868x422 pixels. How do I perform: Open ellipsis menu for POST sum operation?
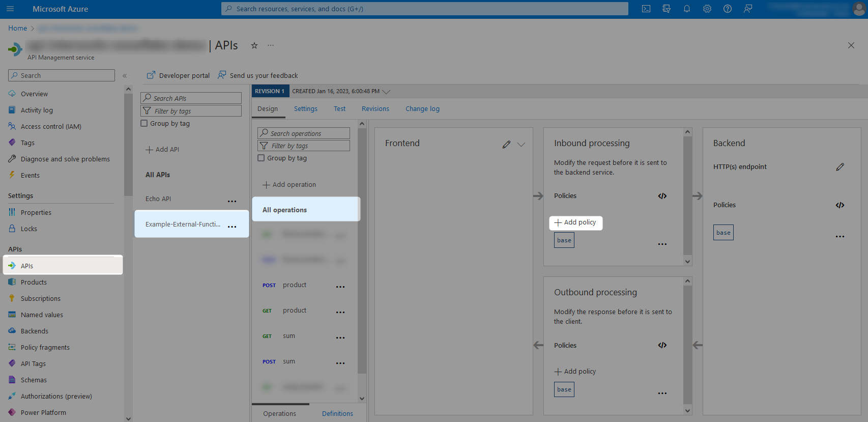tap(340, 363)
